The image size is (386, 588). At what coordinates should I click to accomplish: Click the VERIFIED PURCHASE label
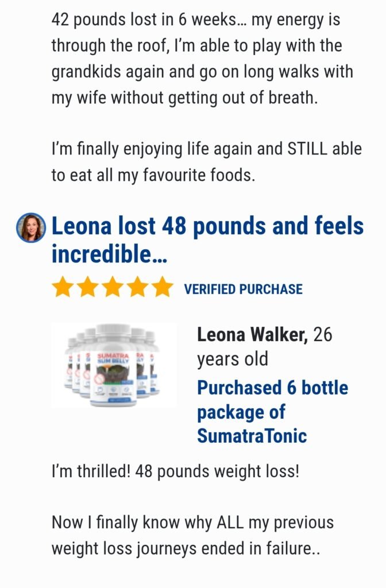(244, 289)
